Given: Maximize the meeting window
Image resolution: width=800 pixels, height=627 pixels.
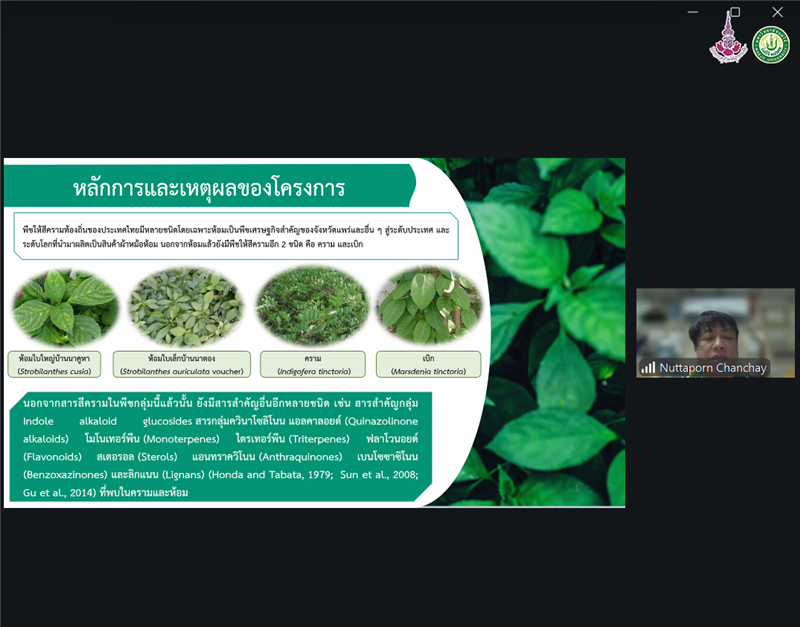Looking at the screenshot, I should [735, 12].
